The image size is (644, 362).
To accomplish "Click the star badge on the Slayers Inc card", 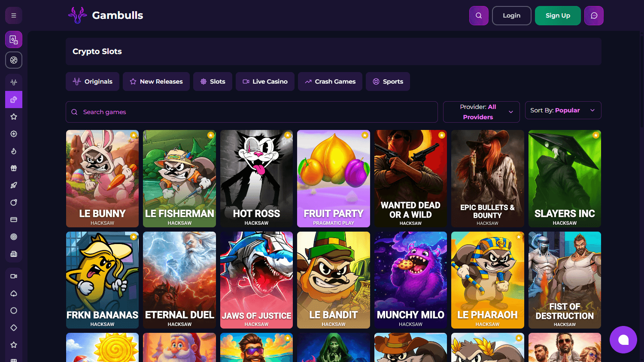I will [x=596, y=135].
